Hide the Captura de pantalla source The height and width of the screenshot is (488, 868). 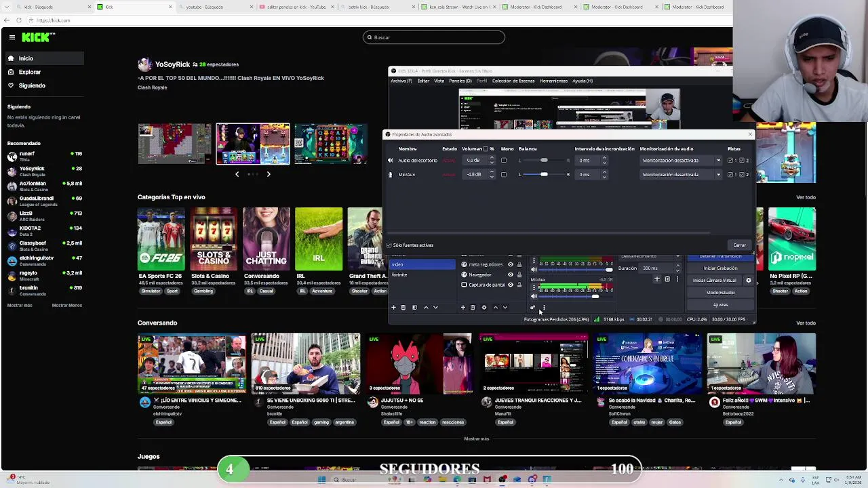coord(511,285)
